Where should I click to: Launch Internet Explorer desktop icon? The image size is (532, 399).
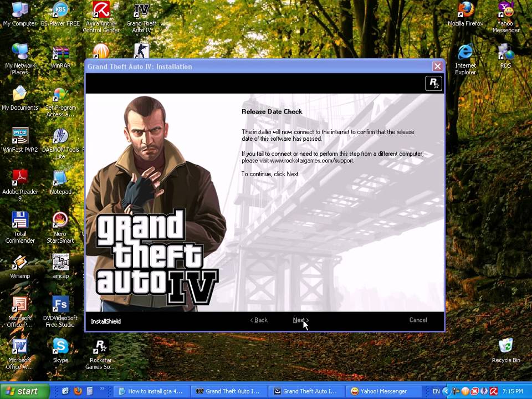[465, 59]
